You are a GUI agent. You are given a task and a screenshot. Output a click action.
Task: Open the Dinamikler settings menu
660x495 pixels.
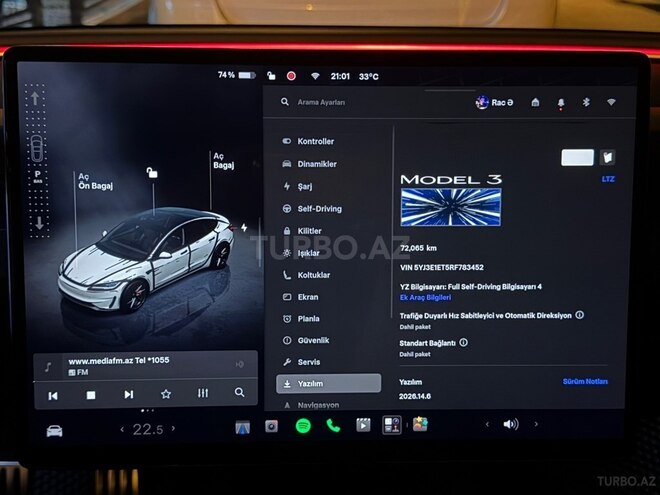coord(310,164)
